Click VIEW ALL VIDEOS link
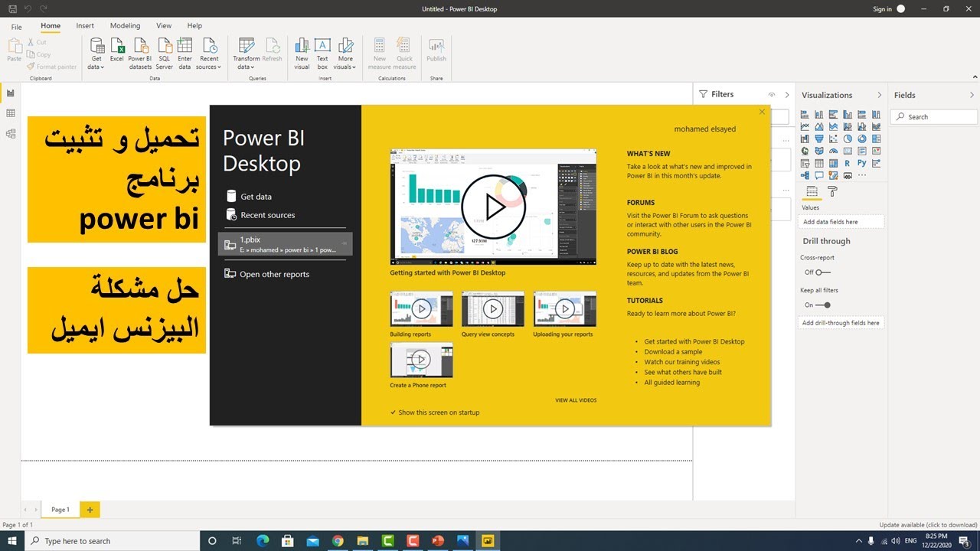This screenshot has height=551, width=980. pyautogui.click(x=576, y=400)
